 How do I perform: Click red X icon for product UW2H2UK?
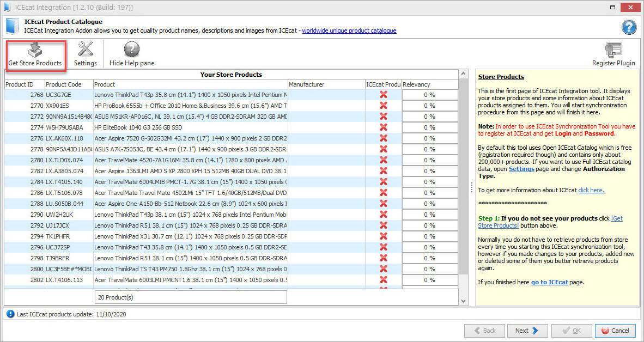coord(384,215)
